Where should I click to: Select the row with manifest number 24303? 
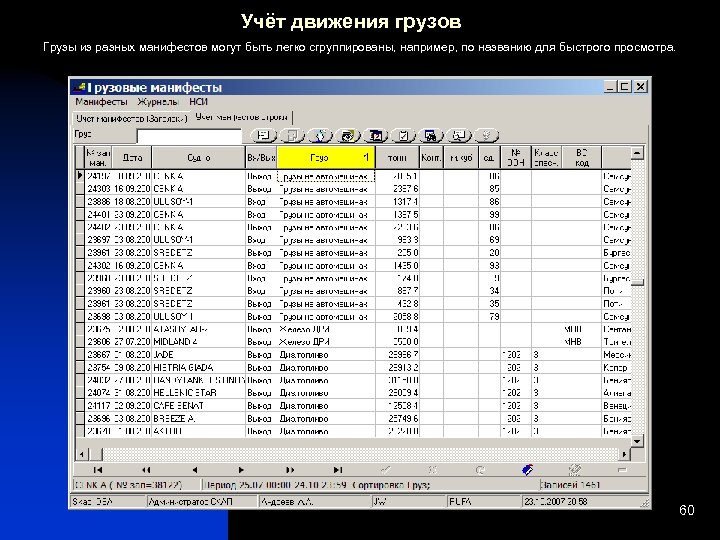(354, 189)
